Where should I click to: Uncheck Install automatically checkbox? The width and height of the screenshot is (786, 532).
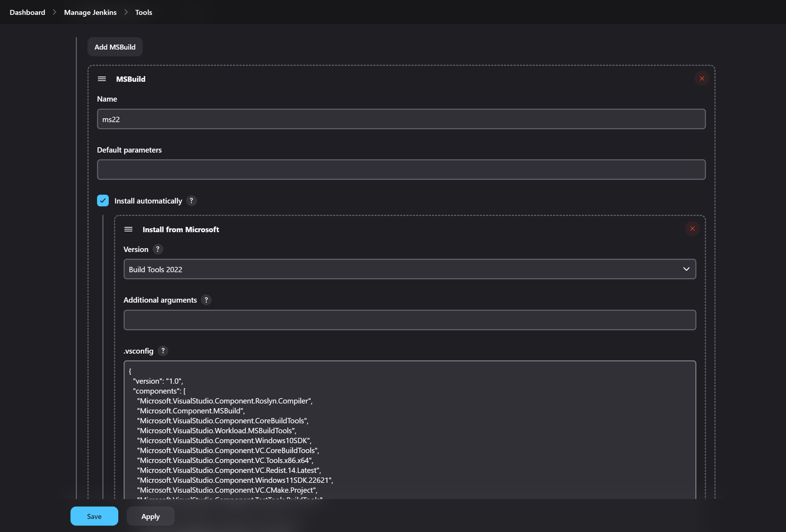[103, 201]
